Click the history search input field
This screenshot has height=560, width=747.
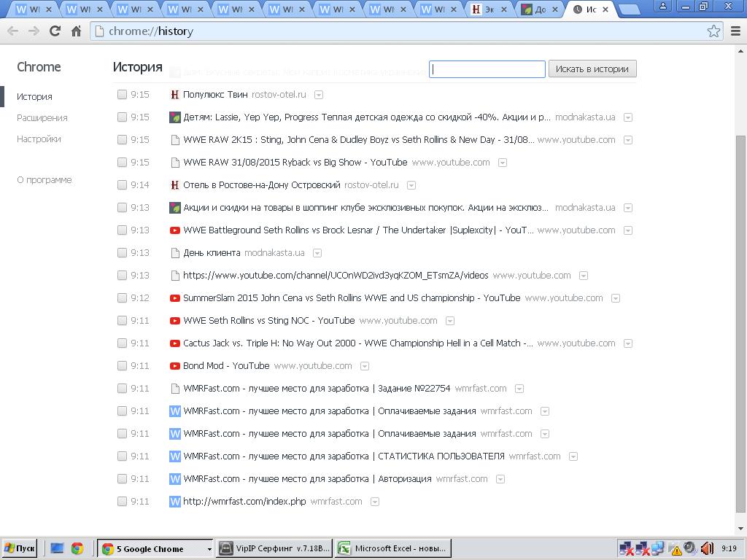point(487,69)
